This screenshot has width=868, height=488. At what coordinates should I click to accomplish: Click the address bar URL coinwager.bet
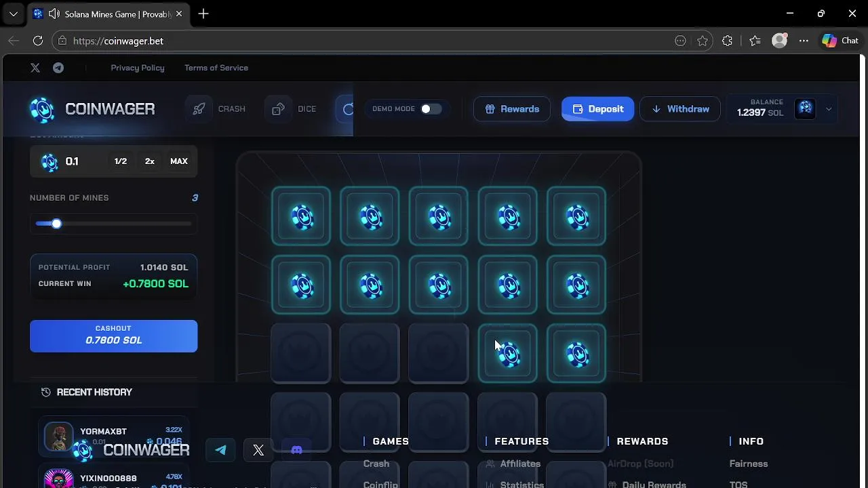pos(118,41)
